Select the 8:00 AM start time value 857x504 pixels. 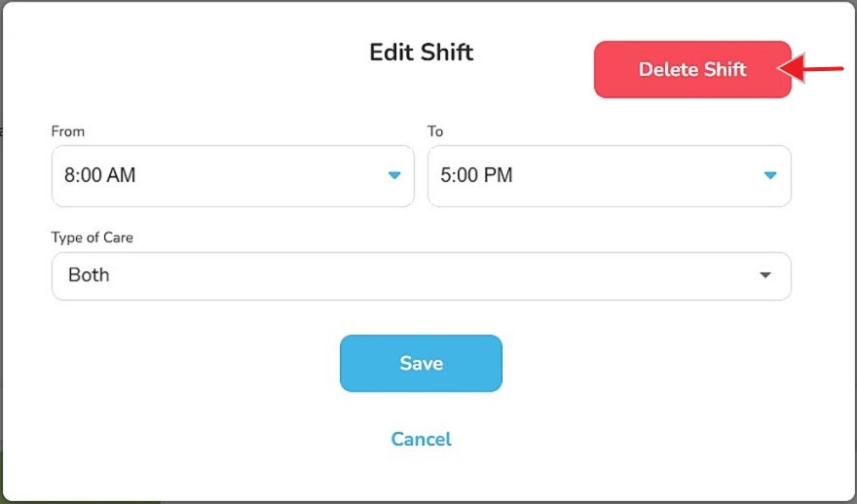[x=100, y=176]
